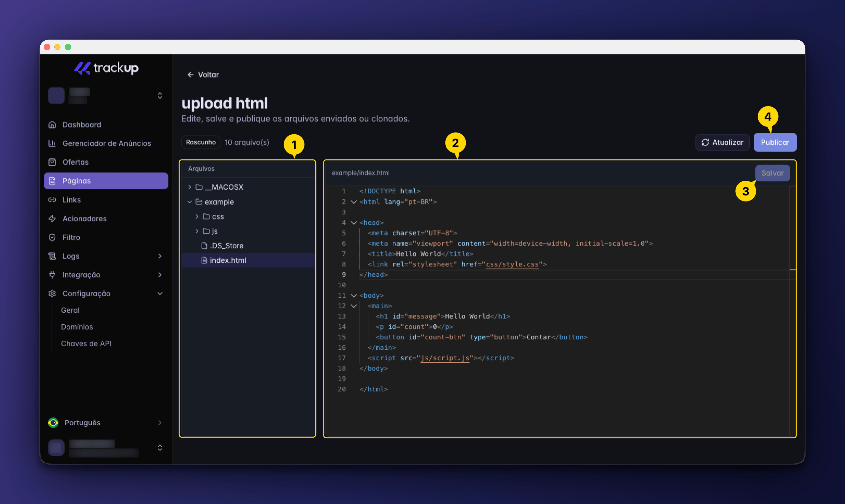Expand the __MACOSX folder chevron

(190, 187)
